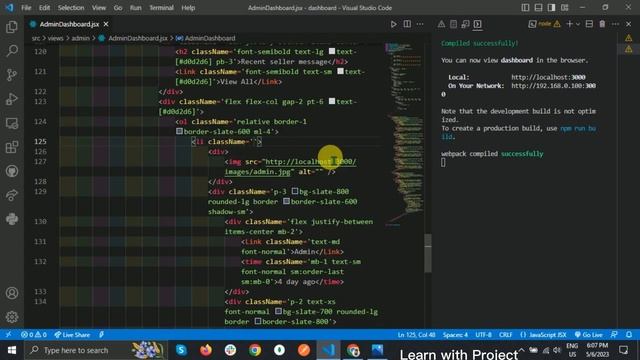640x360 pixels.
Task: Close the terminal panel
Action: [x=629, y=24]
